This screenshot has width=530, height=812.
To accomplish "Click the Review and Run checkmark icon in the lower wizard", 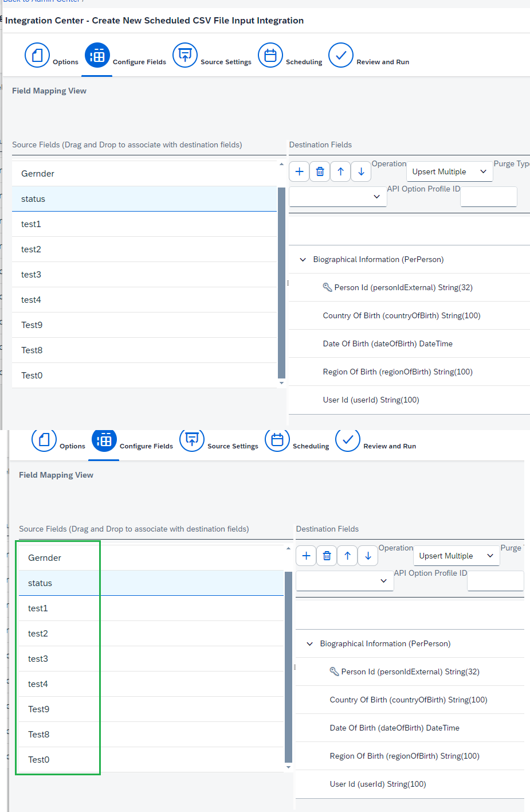I will (348, 440).
